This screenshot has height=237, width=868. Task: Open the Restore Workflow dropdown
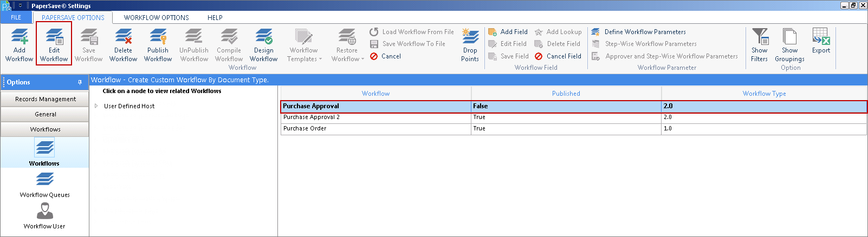(x=347, y=44)
